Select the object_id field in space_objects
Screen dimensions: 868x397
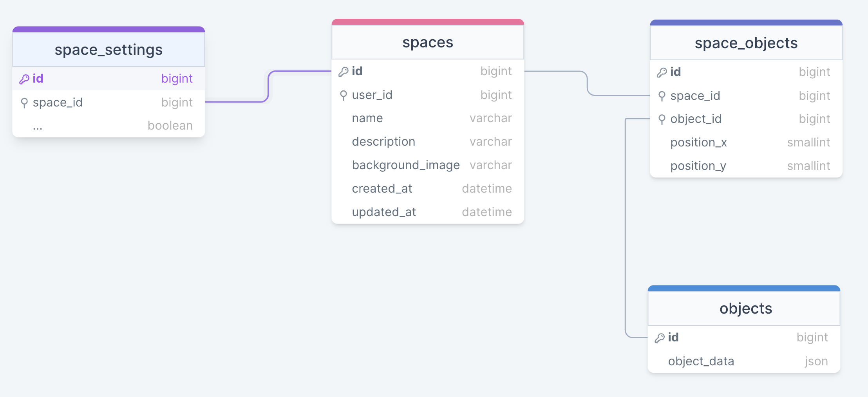(x=746, y=119)
